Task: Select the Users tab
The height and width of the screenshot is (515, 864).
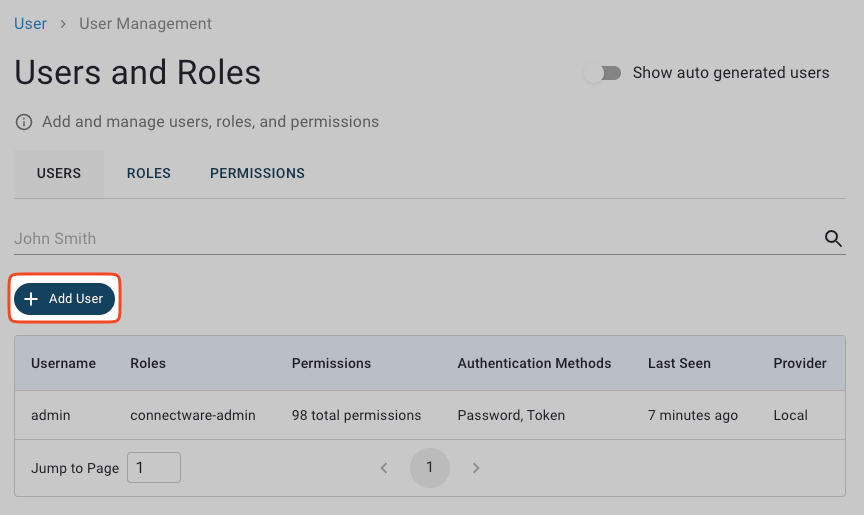Action: (x=59, y=173)
